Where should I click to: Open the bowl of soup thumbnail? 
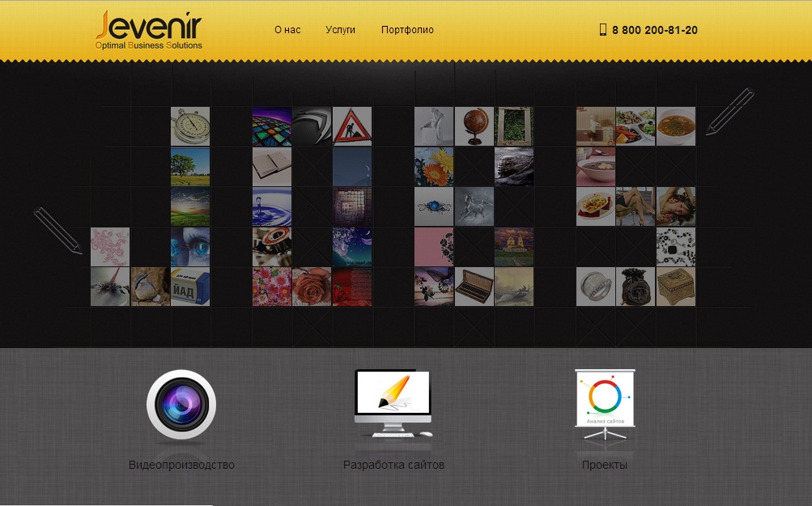pyautogui.click(x=676, y=126)
